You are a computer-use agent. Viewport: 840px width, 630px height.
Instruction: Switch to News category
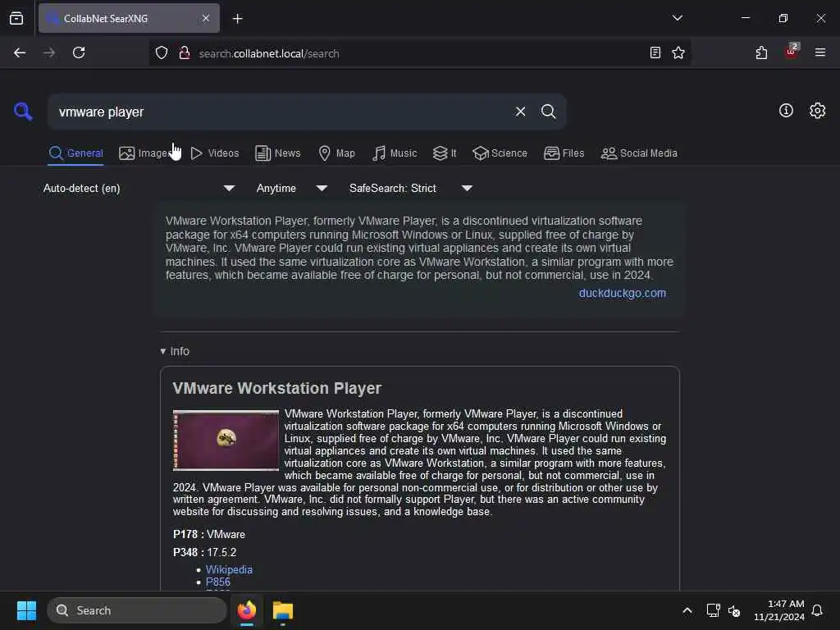tap(277, 153)
